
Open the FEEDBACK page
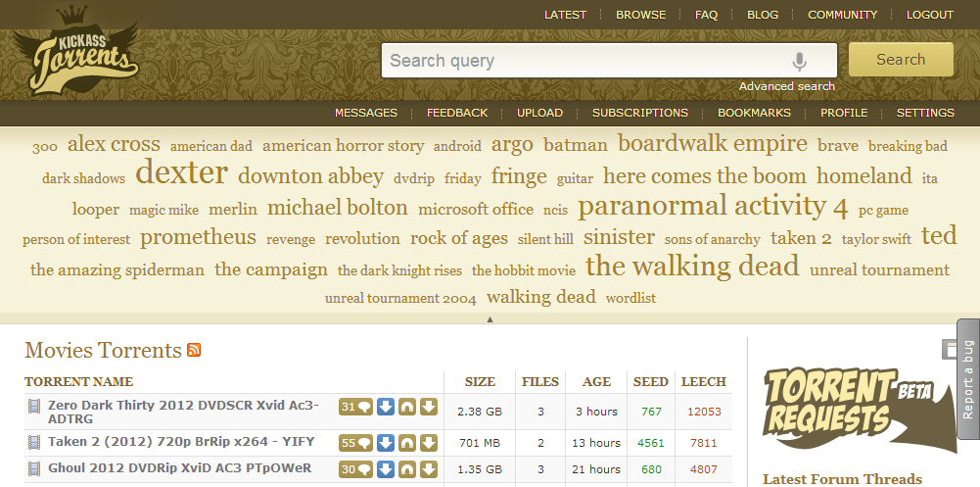tap(457, 113)
